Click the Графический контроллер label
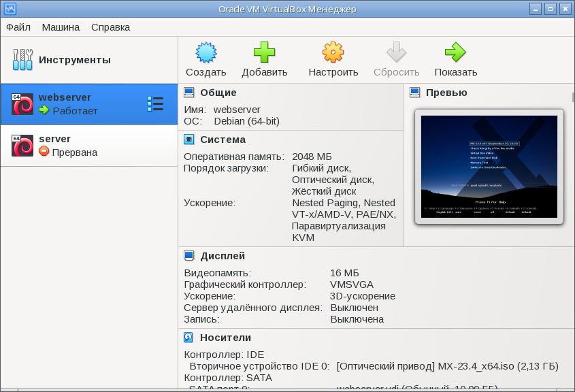Viewport: 575px width, 392px height. tap(245, 284)
